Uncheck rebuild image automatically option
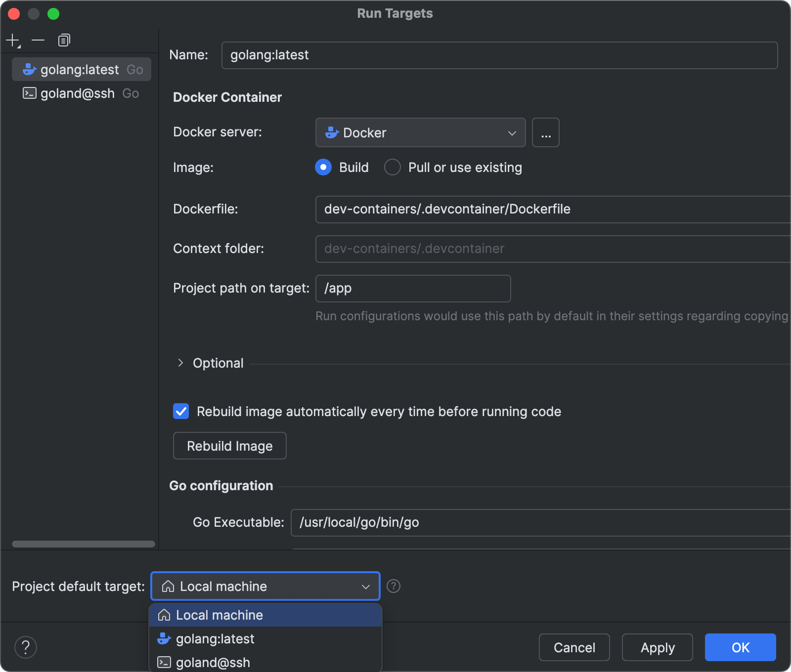 (x=180, y=411)
